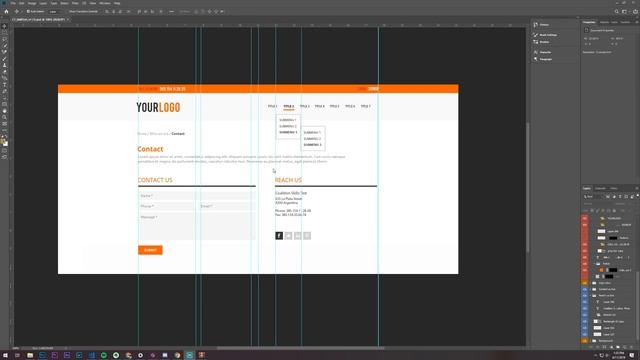Filter layers by pixel layers icon
The height and width of the screenshot is (360, 640).
(608, 197)
